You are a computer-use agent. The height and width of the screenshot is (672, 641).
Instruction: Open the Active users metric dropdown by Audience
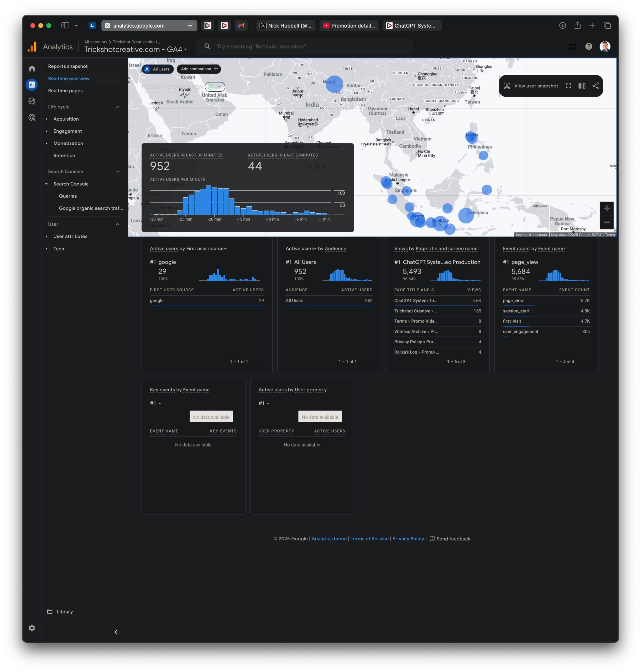pyautogui.click(x=301, y=249)
